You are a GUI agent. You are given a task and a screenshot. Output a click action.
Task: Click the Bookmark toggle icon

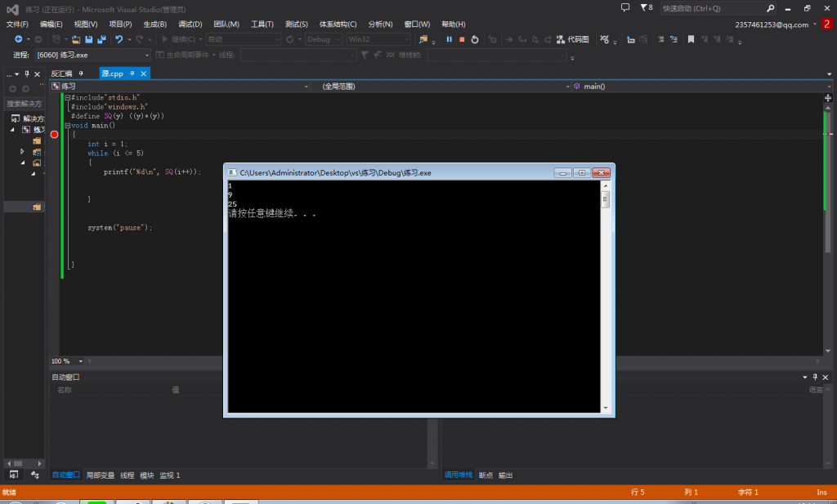pos(691,39)
